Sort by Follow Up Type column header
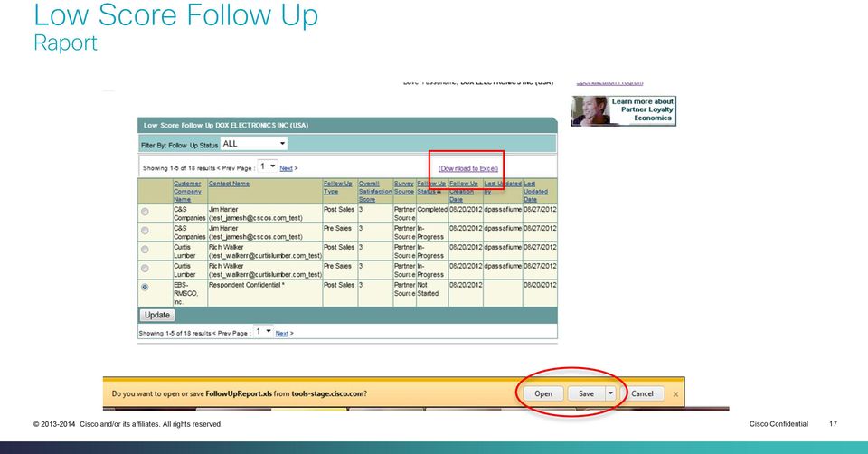This screenshot has height=454, width=868. tap(337, 187)
